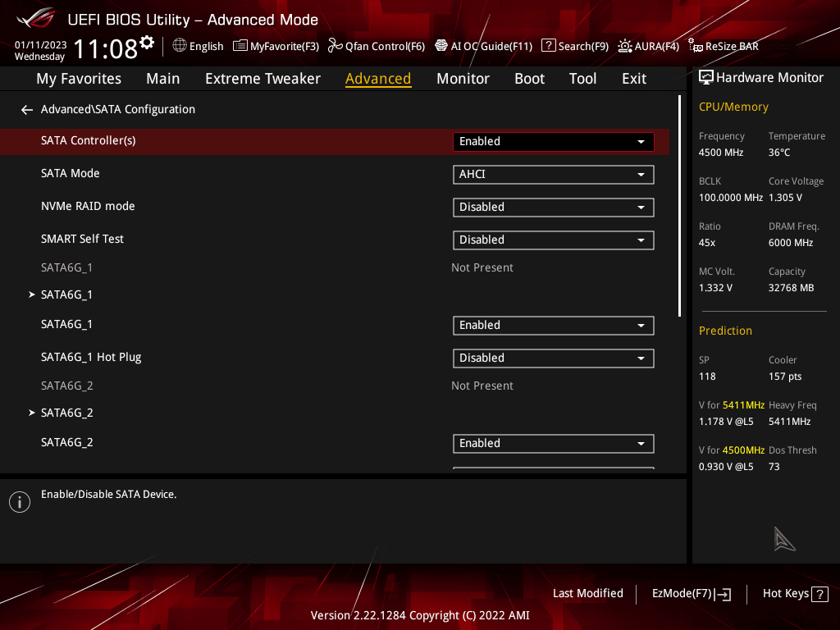Click the SP 118 prediction value

tap(707, 377)
